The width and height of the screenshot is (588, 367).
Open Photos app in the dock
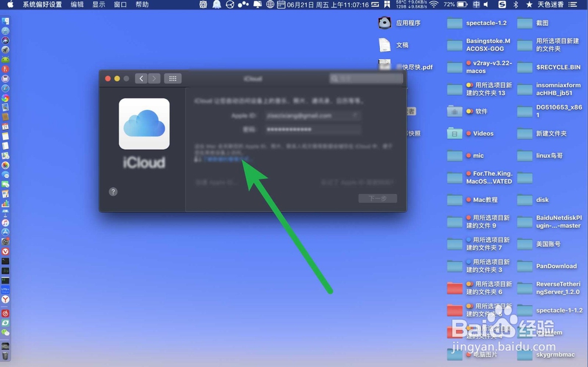pos(5,165)
